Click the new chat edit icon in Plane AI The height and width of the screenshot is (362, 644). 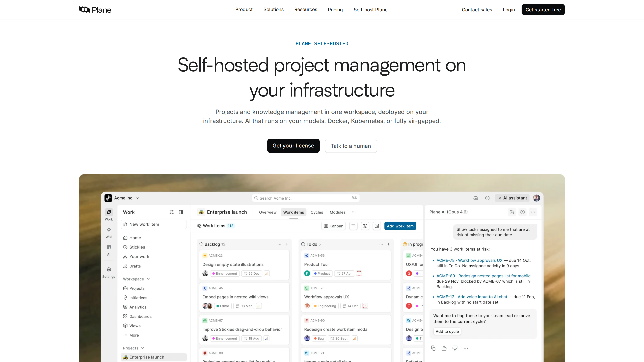point(512,212)
